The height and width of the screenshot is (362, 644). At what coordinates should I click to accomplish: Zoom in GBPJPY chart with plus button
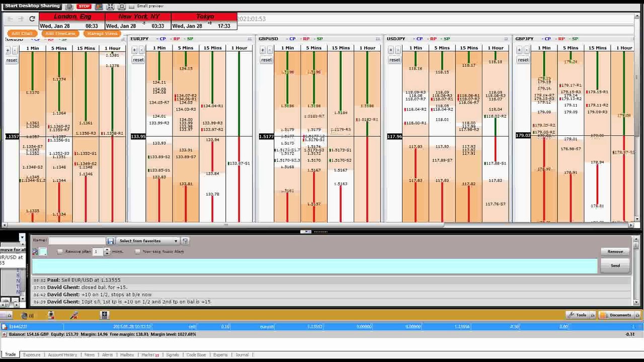coord(520,50)
